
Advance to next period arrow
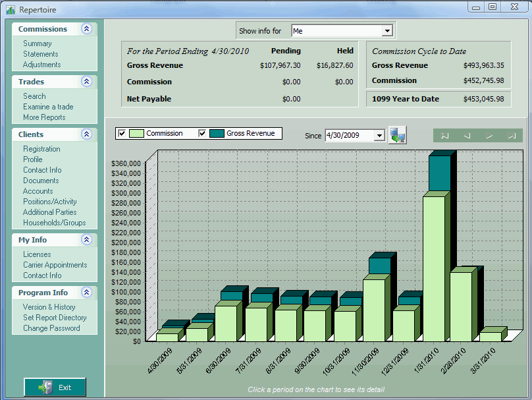pos(489,136)
